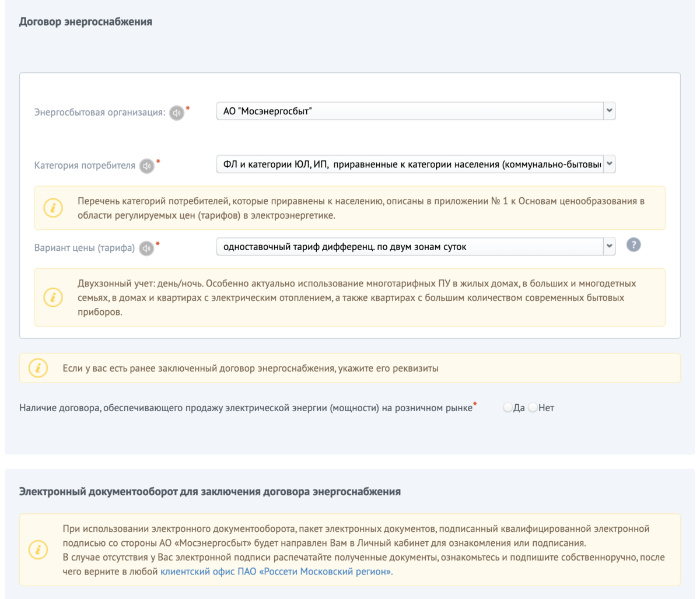Play audio hint for Категория потребителя
Screen dimensions: 700x599
pyautogui.click(x=147, y=166)
